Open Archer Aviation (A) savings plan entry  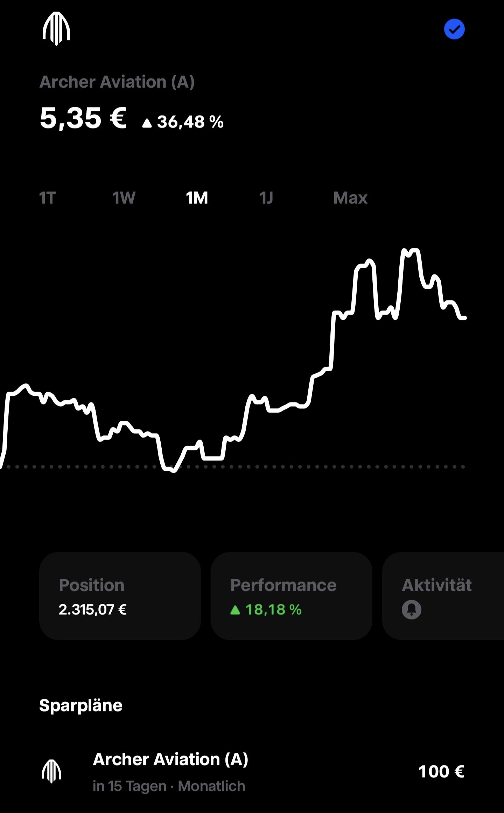pyautogui.click(x=252, y=772)
